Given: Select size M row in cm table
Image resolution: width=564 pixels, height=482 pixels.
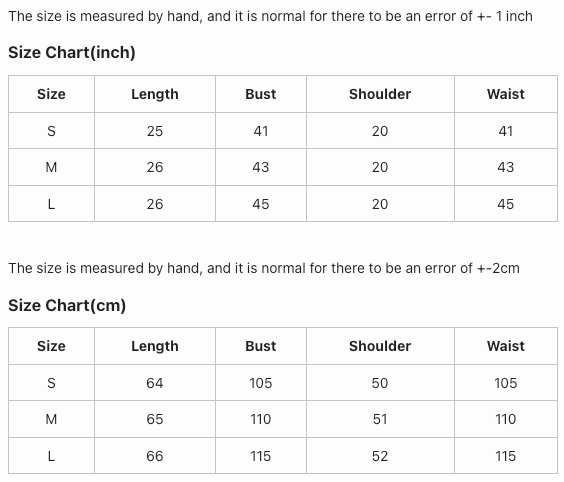Looking at the screenshot, I should click(x=283, y=419).
